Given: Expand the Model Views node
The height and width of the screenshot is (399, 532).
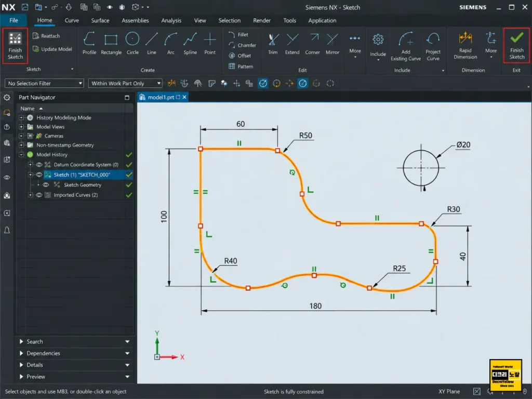Looking at the screenshot, I should click(21, 127).
